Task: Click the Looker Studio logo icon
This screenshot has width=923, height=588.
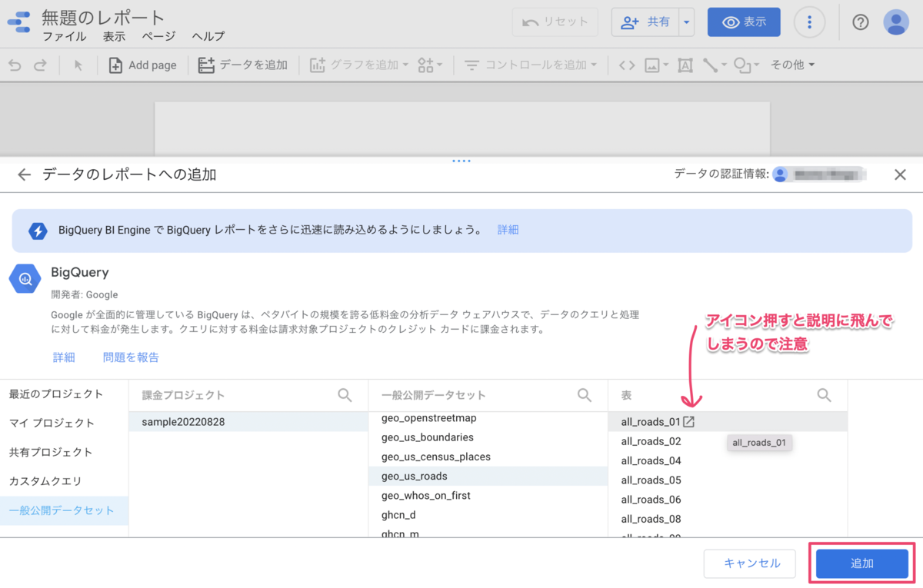Action: 18,22
